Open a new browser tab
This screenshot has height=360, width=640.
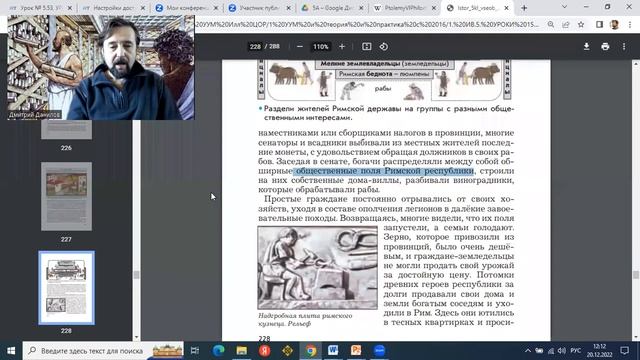tap(524, 8)
